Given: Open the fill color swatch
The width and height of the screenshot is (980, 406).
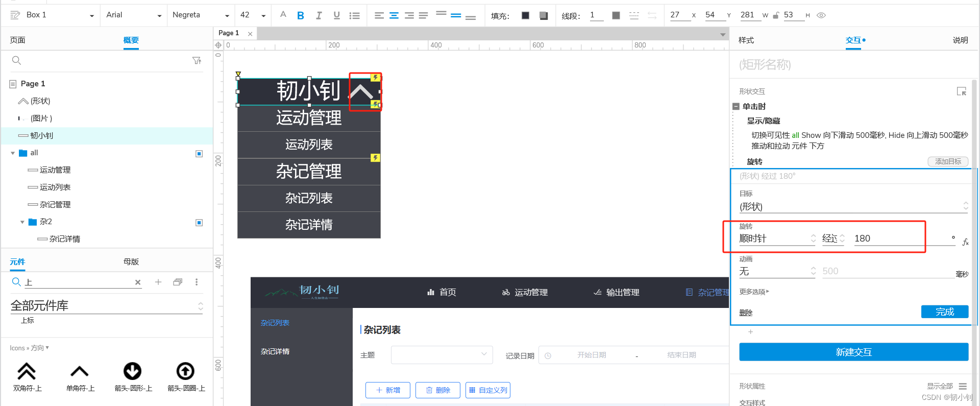Looking at the screenshot, I should 525,15.
